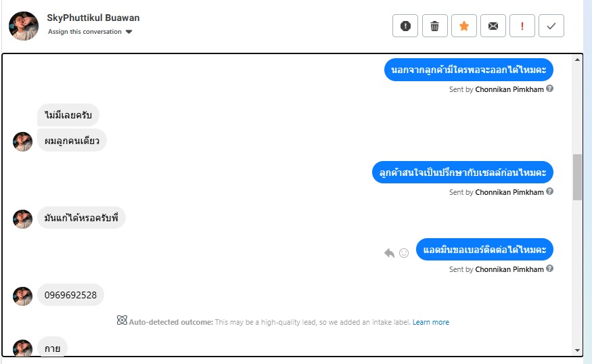Viewport: 592px width, 364px height.
Task: Expand Assign this conversation dropdown
Action: [x=129, y=32]
